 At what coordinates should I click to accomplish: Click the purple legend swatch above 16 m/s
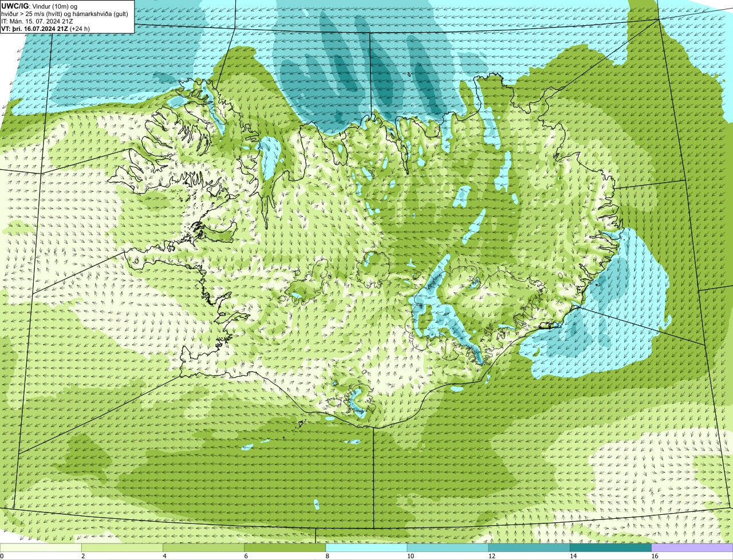pos(692,548)
